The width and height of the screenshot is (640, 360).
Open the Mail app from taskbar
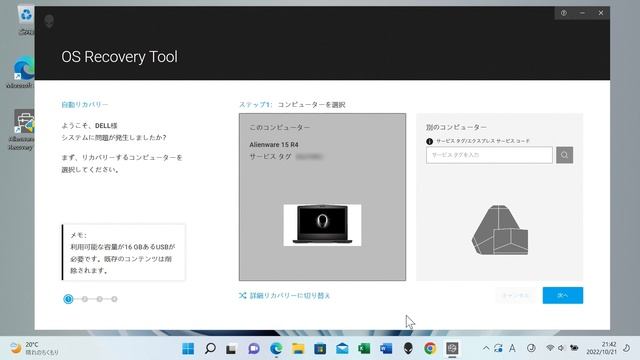click(342, 349)
